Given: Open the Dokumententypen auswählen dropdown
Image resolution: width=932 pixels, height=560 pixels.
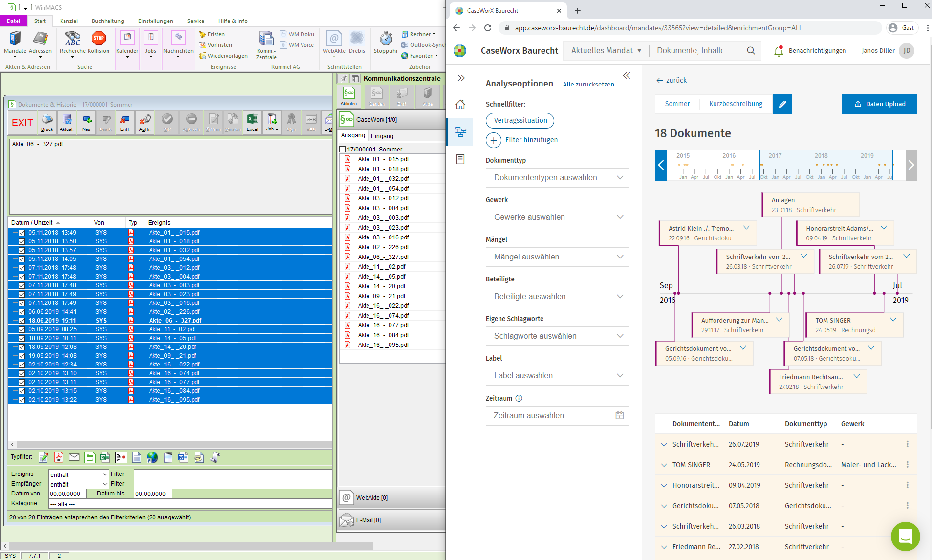Looking at the screenshot, I should tap(557, 178).
